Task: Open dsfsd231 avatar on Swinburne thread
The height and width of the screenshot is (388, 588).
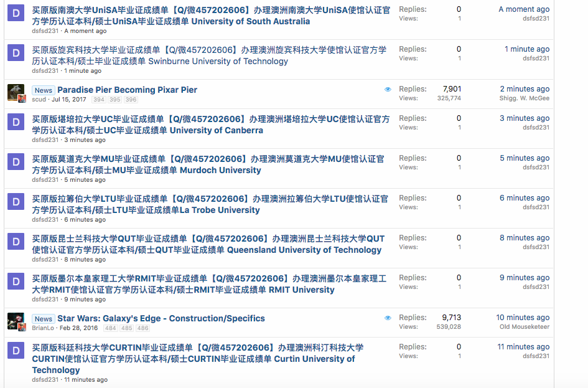Action: (x=16, y=53)
